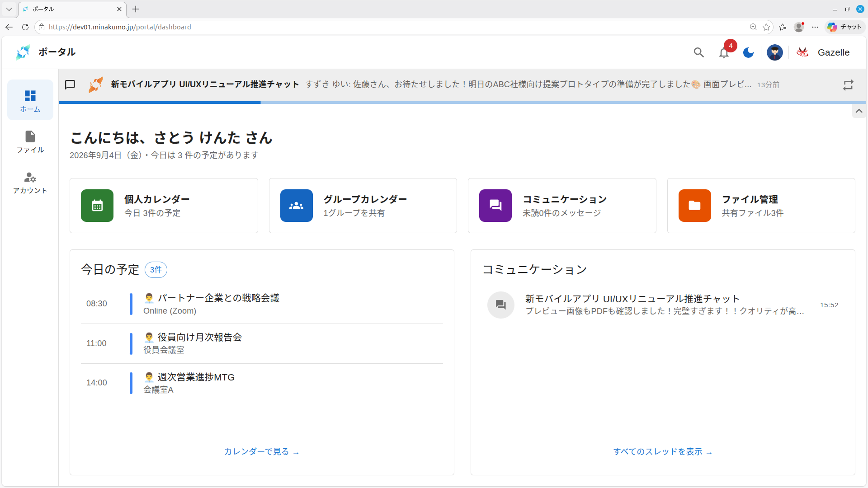
Task: Reload the page with browser refresh button
Action: click(x=25, y=27)
